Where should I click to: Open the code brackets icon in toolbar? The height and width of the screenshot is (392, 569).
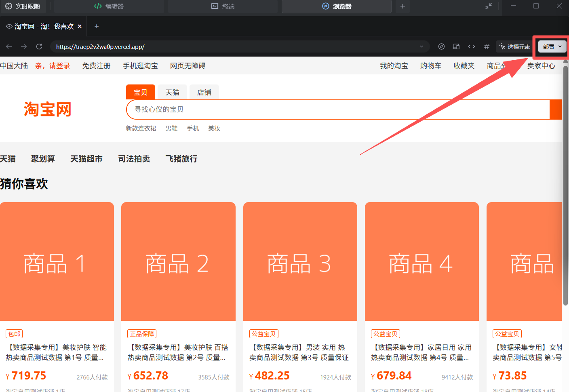tap(472, 46)
